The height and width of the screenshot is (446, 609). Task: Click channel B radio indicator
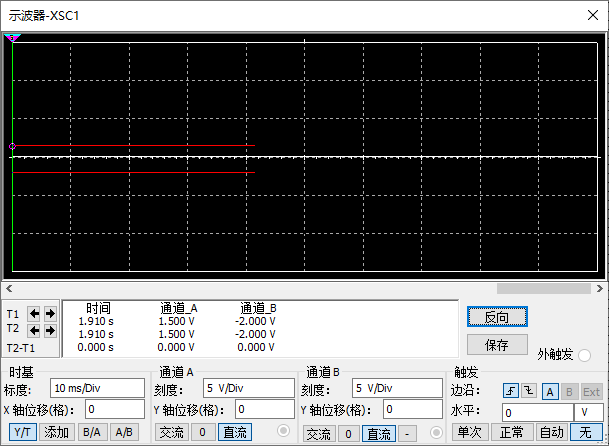[436, 432]
